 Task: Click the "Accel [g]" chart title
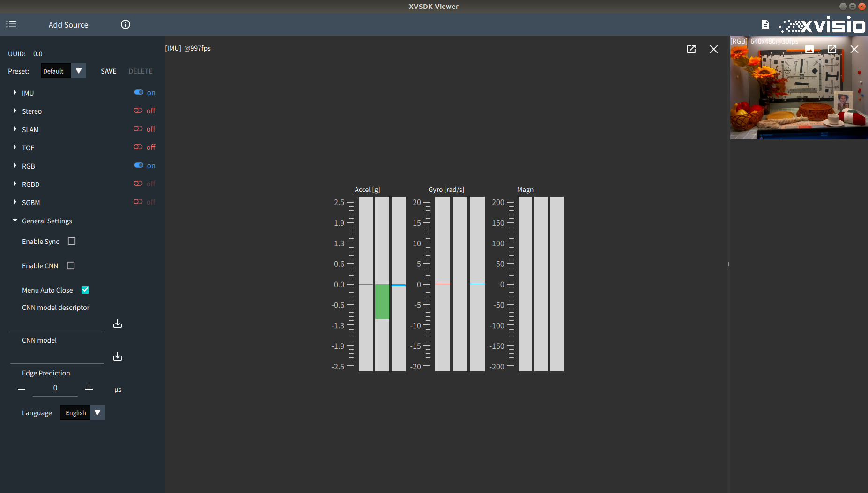click(367, 190)
